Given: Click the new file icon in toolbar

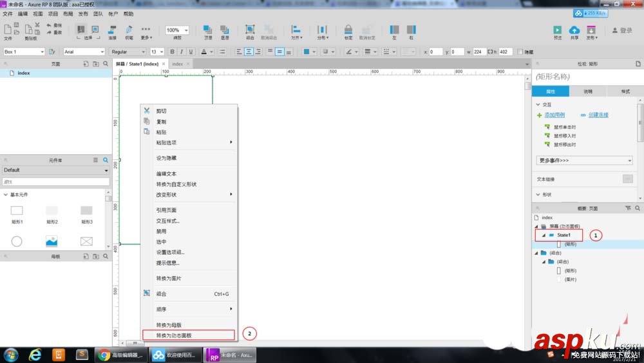Looking at the screenshot, I should 7,29.
